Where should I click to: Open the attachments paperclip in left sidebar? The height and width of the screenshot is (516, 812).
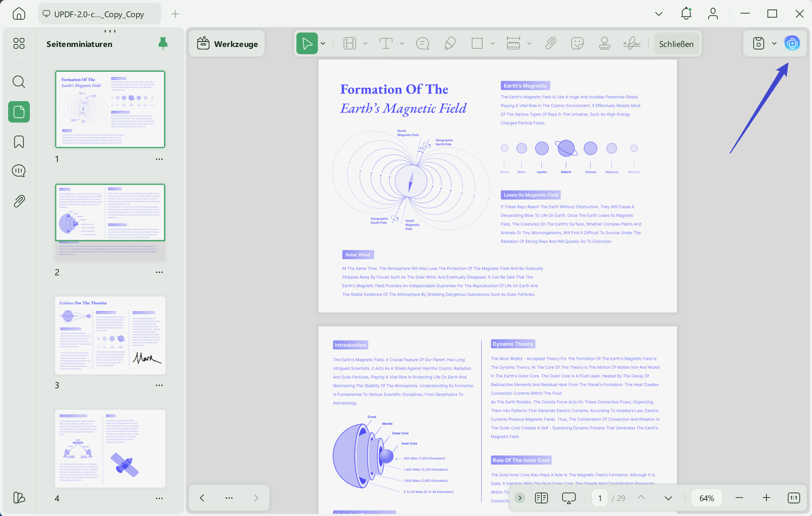[x=19, y=201]
